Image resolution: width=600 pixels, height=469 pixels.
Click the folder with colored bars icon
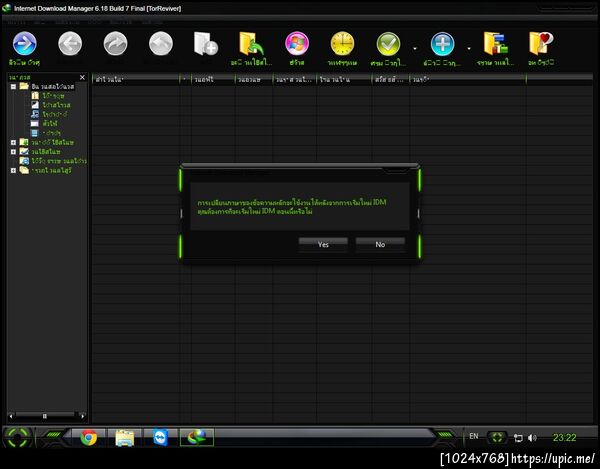point(496,44)
